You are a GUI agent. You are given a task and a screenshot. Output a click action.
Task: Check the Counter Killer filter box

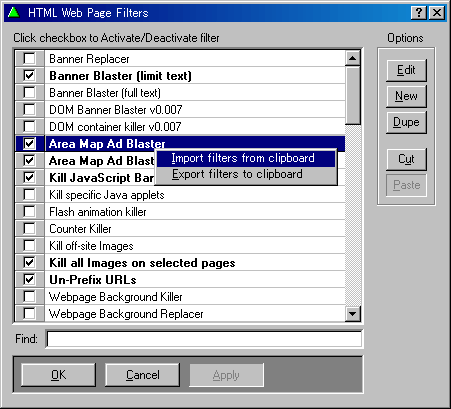coord(29,229)
